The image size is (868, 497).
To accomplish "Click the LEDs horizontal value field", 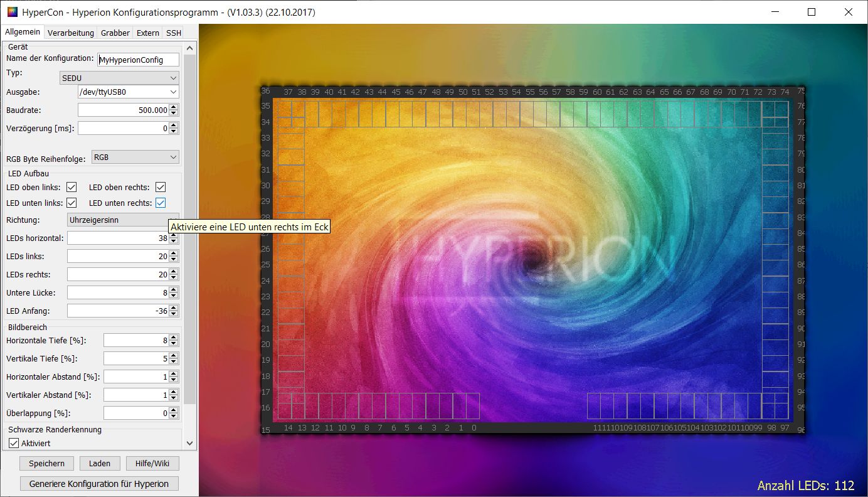I will tap(118, 238).
